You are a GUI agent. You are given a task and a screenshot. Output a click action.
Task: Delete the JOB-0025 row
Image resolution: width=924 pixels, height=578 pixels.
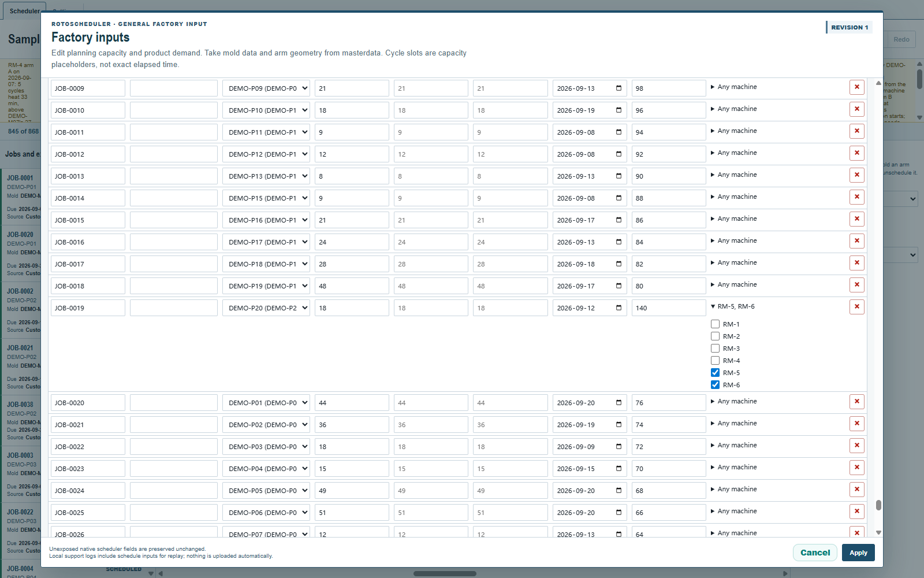(857, 512)
